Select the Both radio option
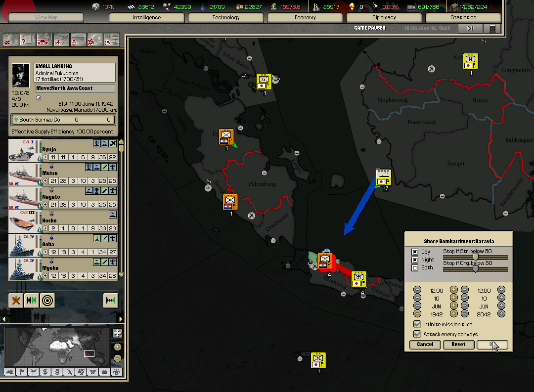The height and width of the screenshot is (392, 534). click(x=415, y=268)
